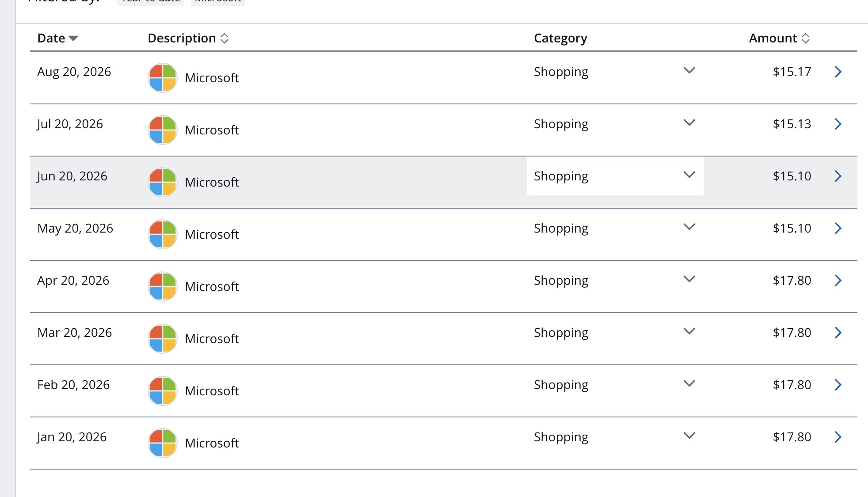This screenshot has width=868, height=497.
Task: Open details arrow for Jun 20 $15.10 charge
Action: tap(838, 176)
